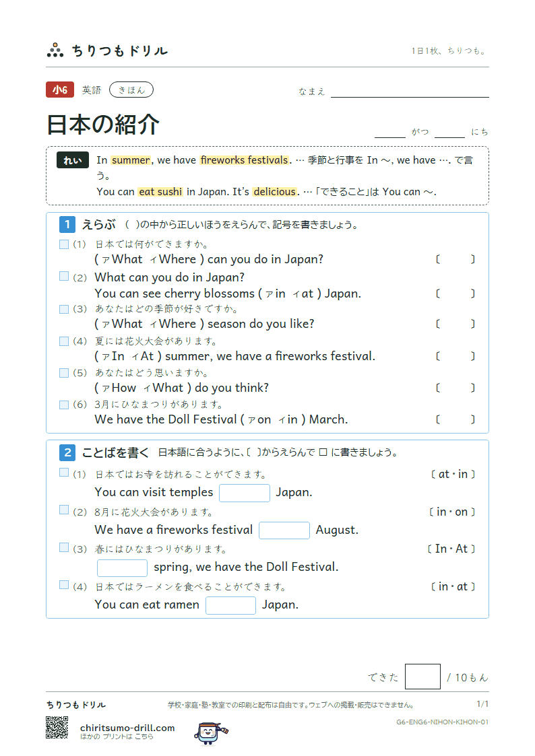This screenshot has height=756, width=535.
Task: Check the box for あなたはどう思いますか
Action: click(64, 373)
